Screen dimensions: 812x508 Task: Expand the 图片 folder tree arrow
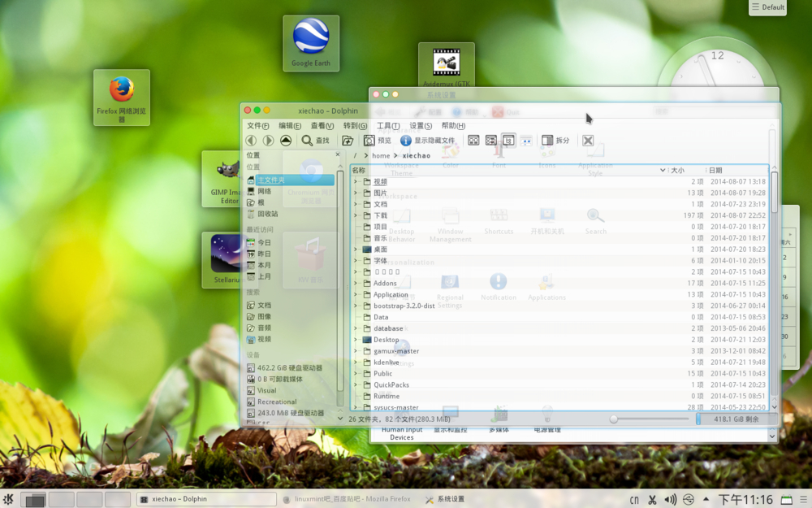pos(356,193)
